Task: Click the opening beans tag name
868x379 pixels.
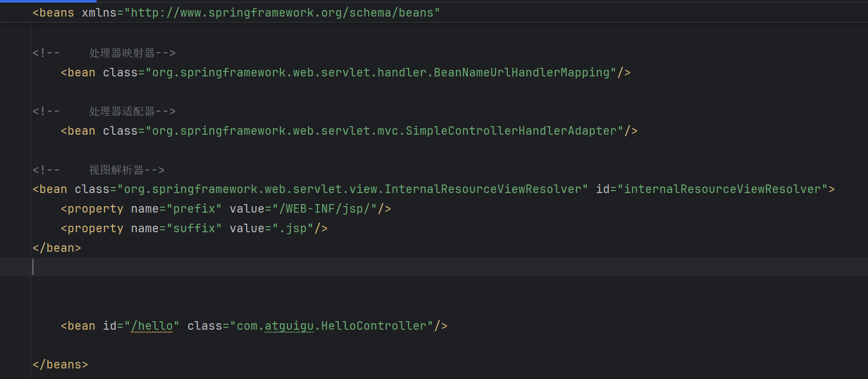Action: coord(56,13)
